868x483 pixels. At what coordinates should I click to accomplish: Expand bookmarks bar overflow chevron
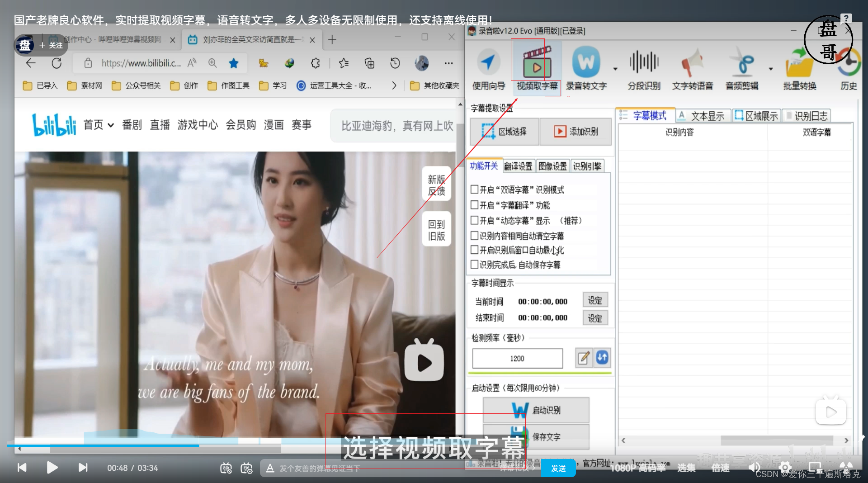394,85
